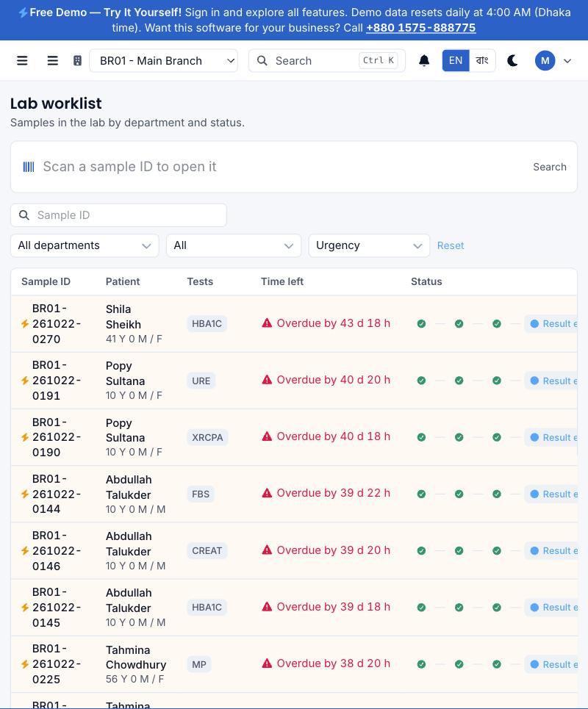
Task: Open sample BR01-261022-0270
Action: (56, 324)
